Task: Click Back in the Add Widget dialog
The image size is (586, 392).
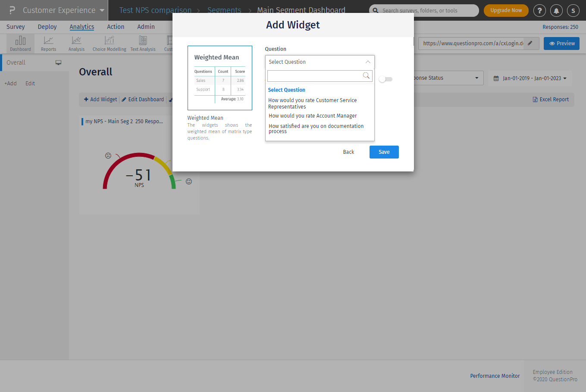Action: tap(348, 152)
